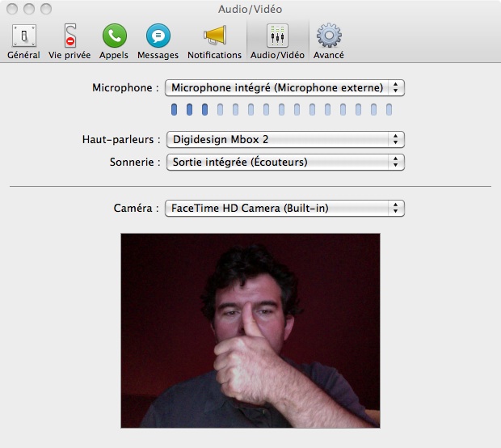This screenshot has height=448, width=501.
Task: Click the "Caméra :" field label
Action: (x=136, y=209)
